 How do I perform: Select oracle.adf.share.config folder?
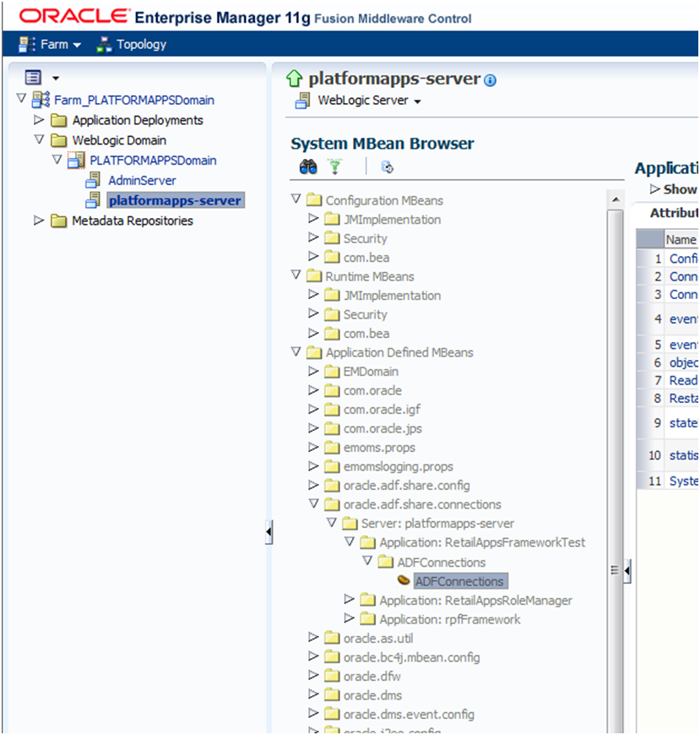coord(406,486)
